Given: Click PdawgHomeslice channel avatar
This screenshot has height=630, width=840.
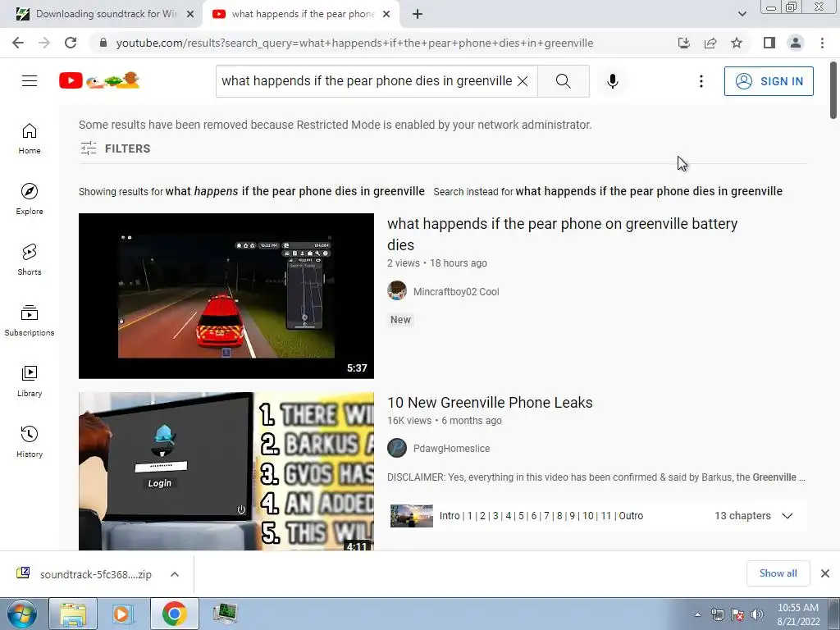Looking at the screenshot, I should 397,448.
